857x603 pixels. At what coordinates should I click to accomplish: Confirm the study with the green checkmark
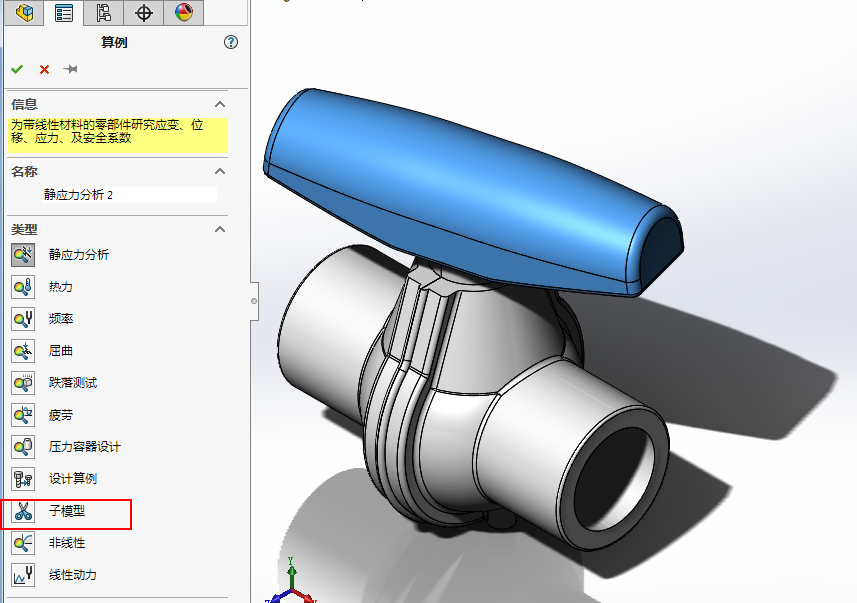point(17,69)
